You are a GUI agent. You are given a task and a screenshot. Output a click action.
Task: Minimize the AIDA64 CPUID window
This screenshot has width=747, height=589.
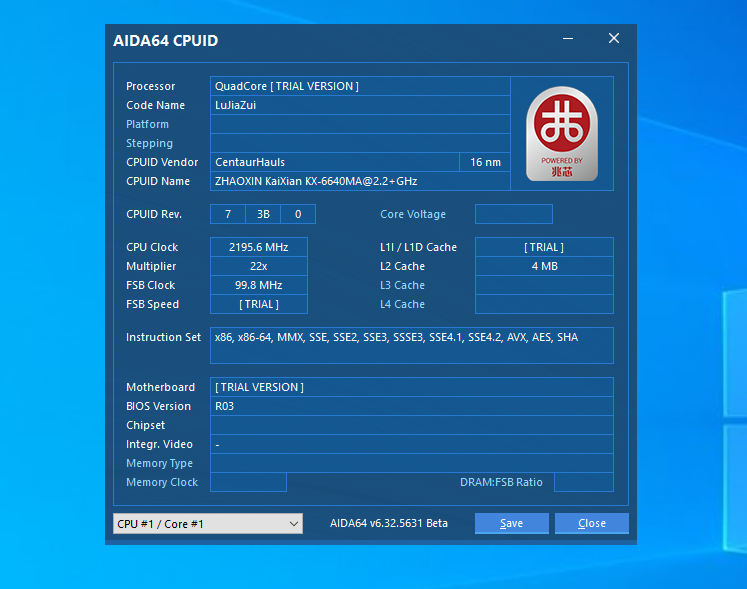point(568,39)
